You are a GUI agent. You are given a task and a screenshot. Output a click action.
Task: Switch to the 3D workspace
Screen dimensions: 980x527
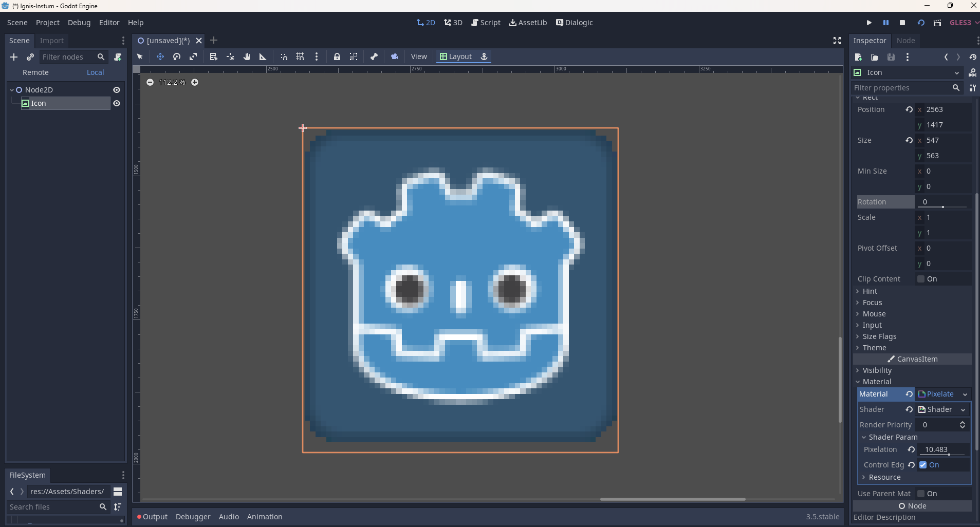(x=453, y=23)
